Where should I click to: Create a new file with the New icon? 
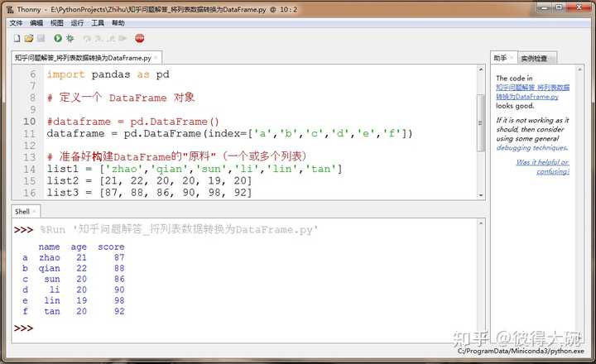[17, 38]
